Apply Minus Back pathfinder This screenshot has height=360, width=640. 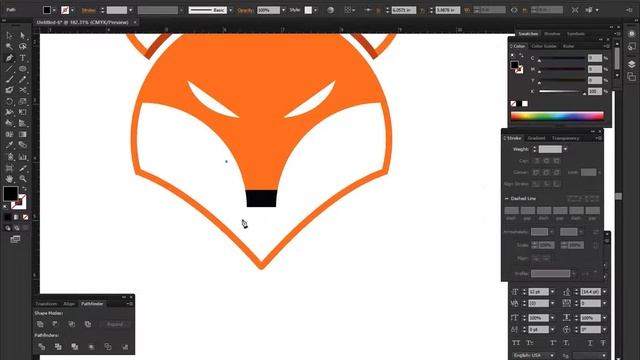[x=124, y=347]
